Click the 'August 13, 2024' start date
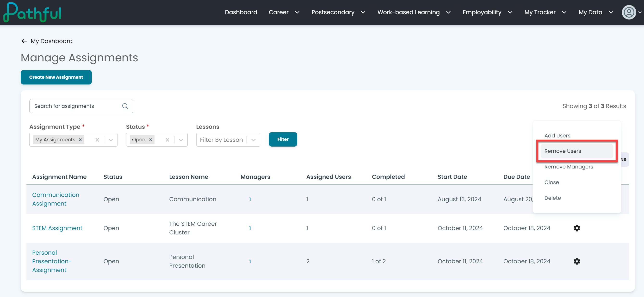This screenshot has height=297, width=644. pos(459,199)
